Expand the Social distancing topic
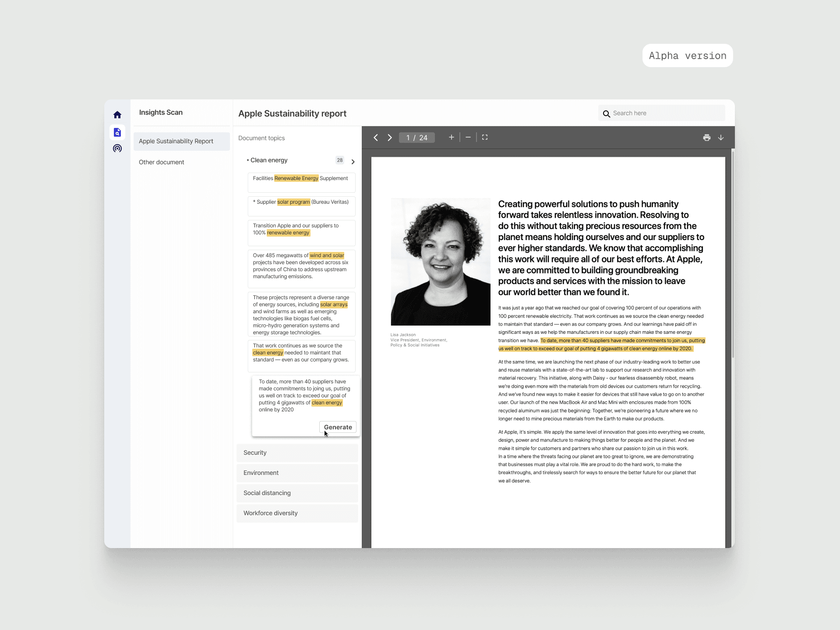Image resolution: width=840 pixels, height=630 pixels. tap(297, 493)
